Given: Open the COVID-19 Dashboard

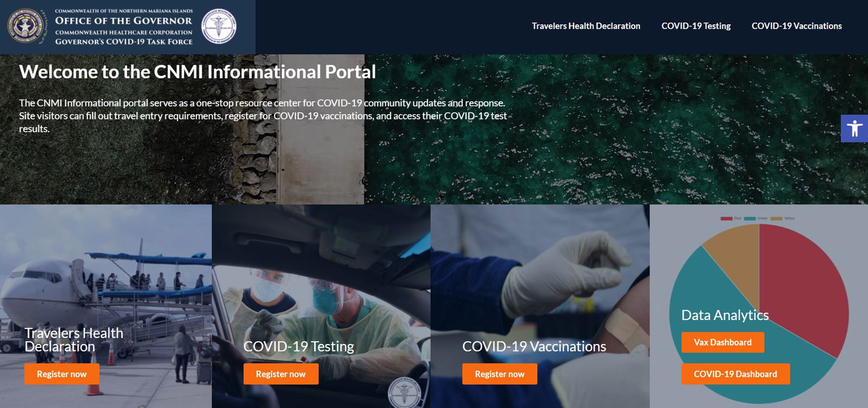Looking at the screenshot, I should click(x=735, y=374).
